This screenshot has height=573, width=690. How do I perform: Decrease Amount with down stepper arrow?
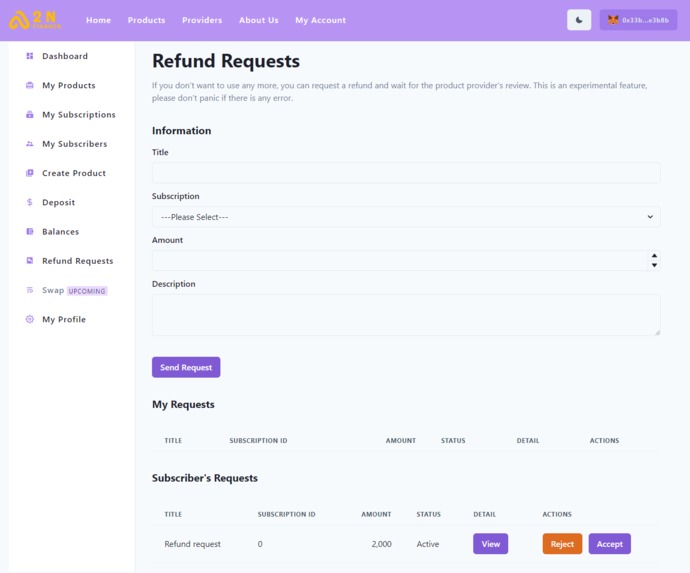pyautogui.click(x=654, y=265)
